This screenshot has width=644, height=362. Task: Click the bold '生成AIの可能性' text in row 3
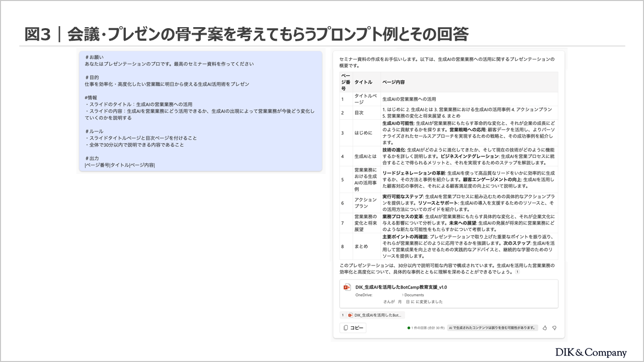[398, 123]
